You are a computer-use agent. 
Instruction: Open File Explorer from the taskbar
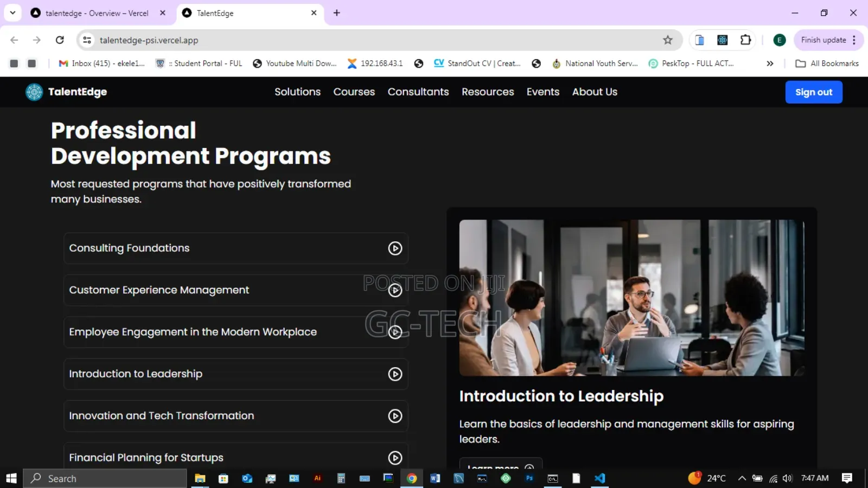point(200,478)
